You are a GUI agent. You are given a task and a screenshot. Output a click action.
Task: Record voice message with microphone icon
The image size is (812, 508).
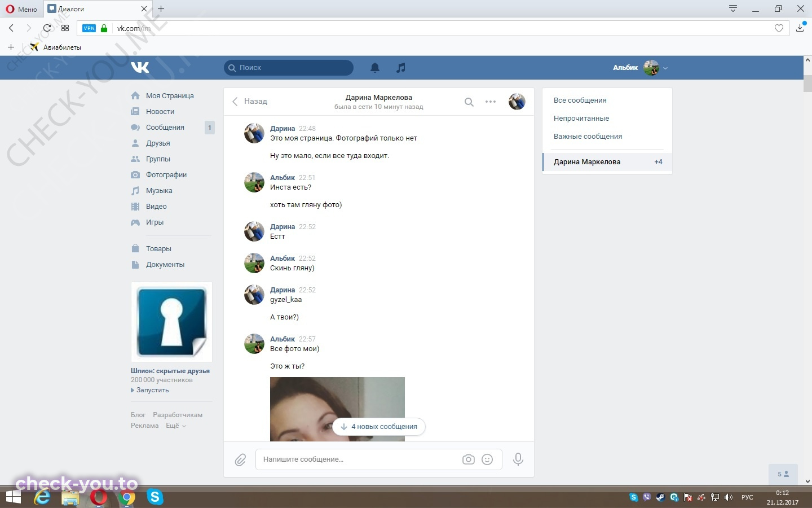pos(518,459)
